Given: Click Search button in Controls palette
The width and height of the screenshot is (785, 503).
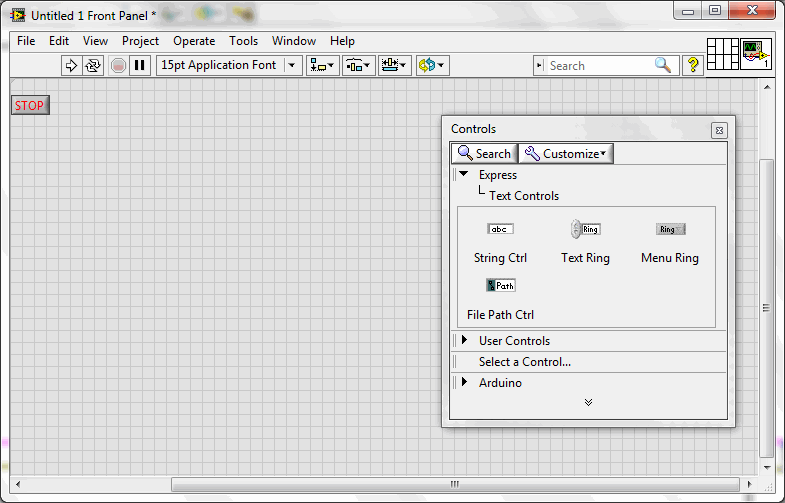Looking at the screenshot, I should (484, 154).
